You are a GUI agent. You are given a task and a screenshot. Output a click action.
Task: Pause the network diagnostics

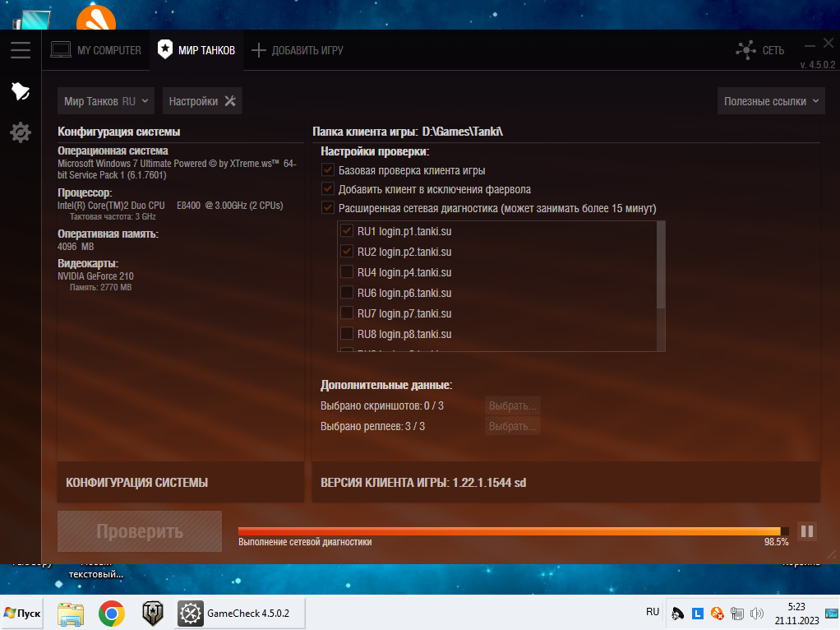[x=807, y=531]
